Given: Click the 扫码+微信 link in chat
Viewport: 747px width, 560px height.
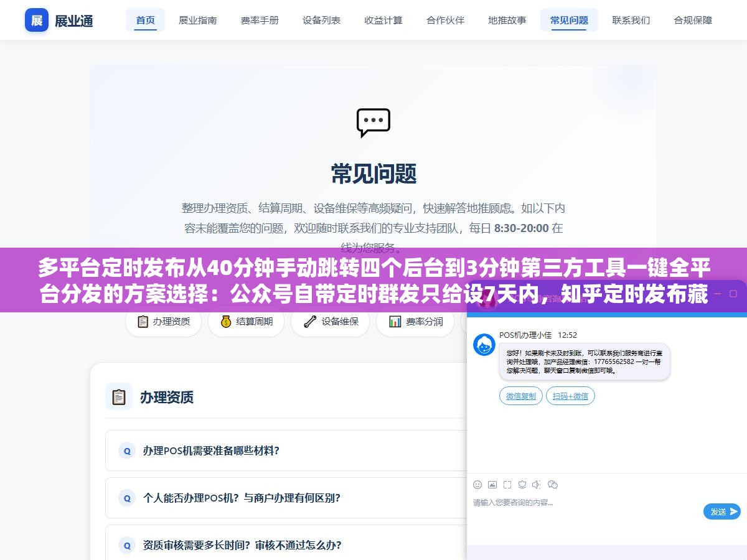Looking at the screenshot, I should pos(570,396).
